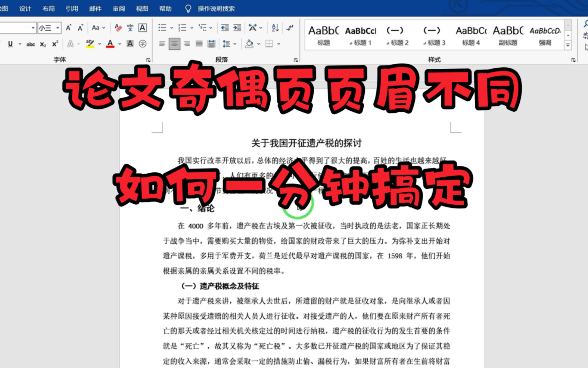Open borders dropdown arrow
The image size is (588, 368).
coord(279,44)
